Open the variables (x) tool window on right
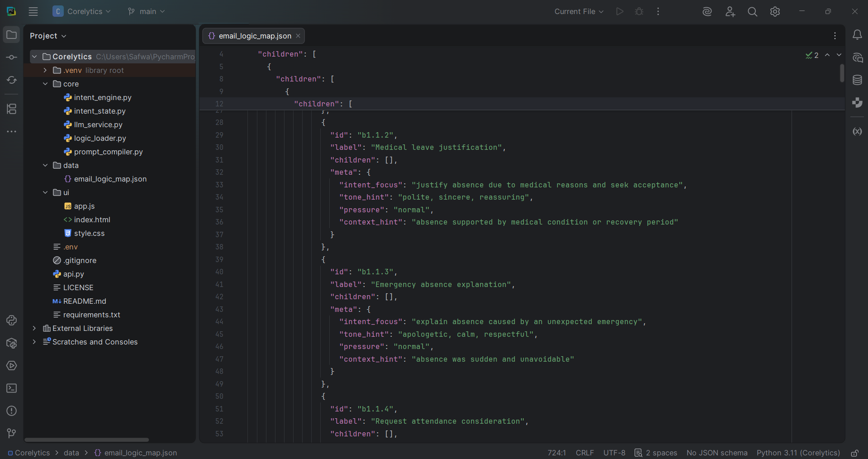The image size is (868, 459). pyautogui.click(x=857, y=132)
